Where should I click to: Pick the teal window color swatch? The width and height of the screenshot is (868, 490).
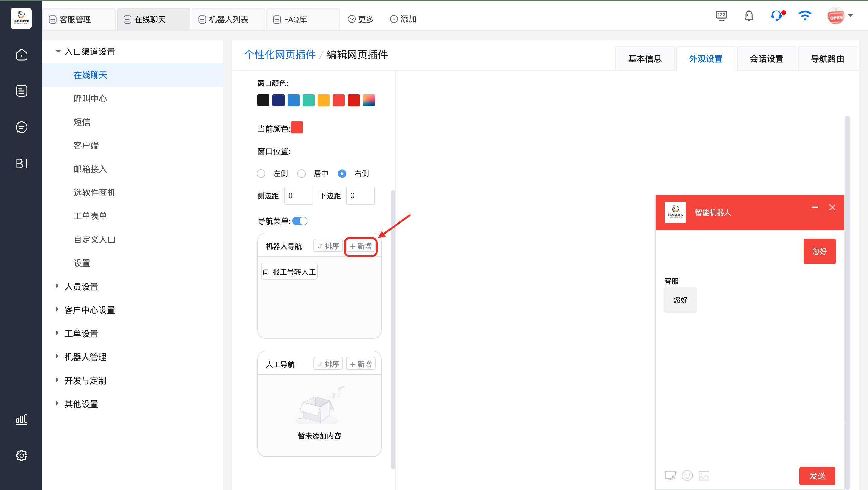coord(308,100)
